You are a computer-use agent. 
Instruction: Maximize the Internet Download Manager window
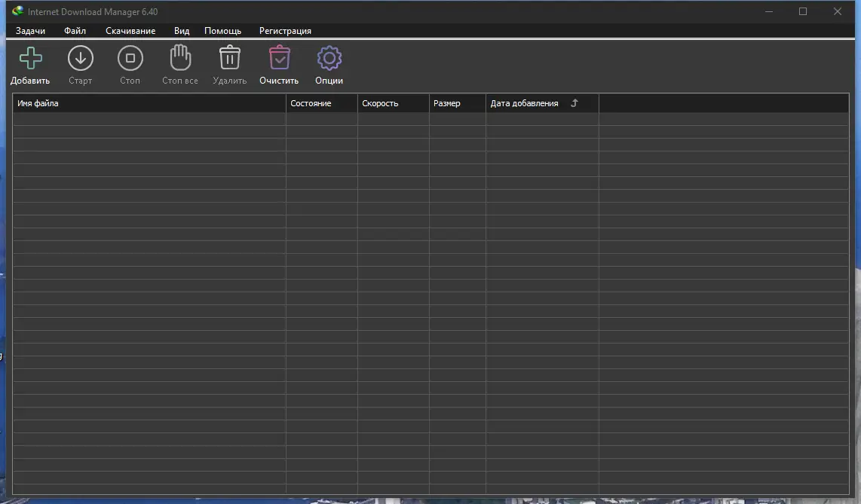[x=803, y=11]
